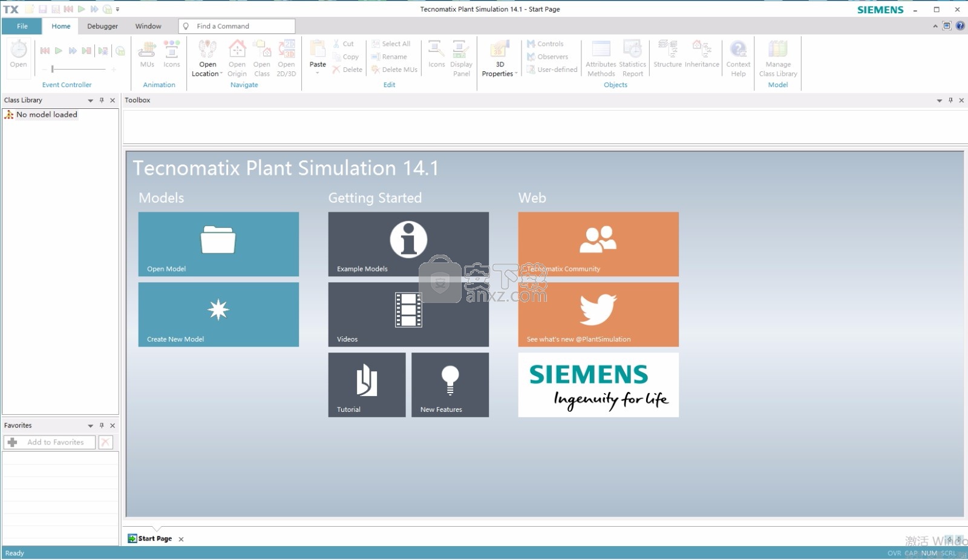The width and height of the screenshot is (968, 560).
Task: Pin the Favorites panel
Action: [x=102, y=426]
